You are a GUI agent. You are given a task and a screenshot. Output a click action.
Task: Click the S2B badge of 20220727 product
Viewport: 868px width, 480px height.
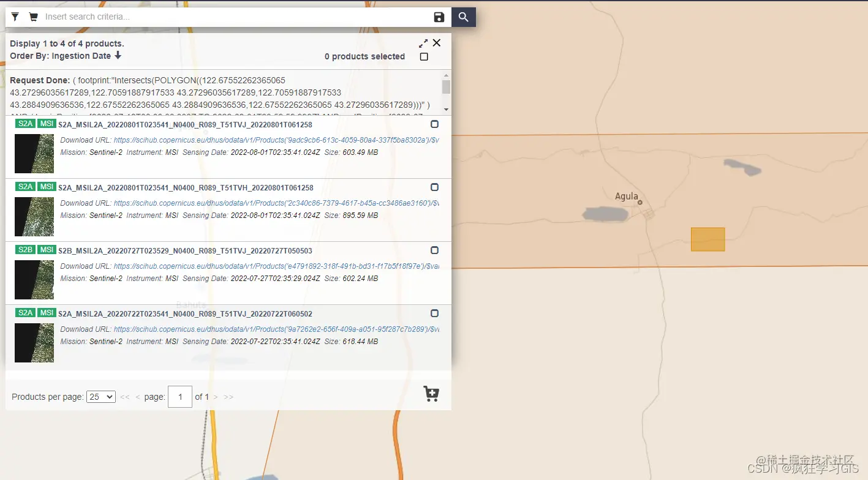click(x=25, y=250)
